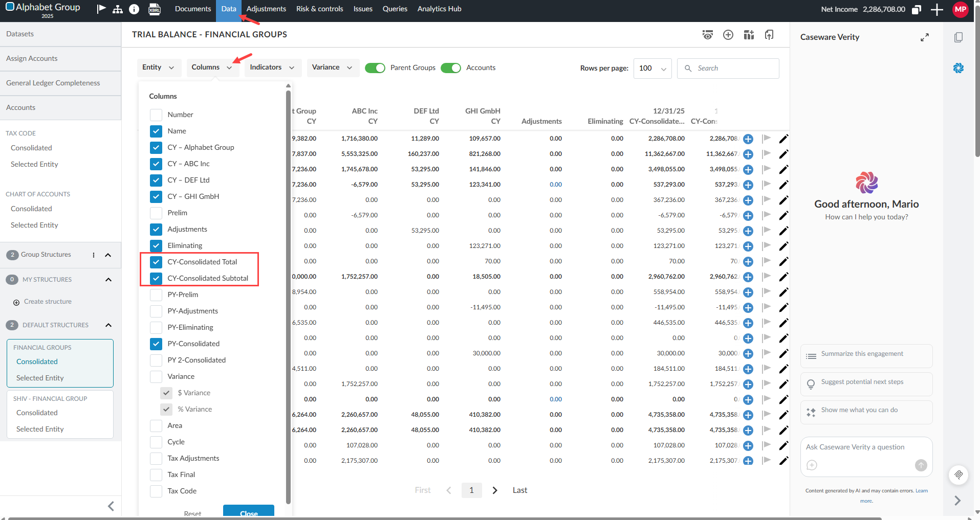980x520 pixels.
Task: Check the Number column checkbox
Action: [156, 115]
